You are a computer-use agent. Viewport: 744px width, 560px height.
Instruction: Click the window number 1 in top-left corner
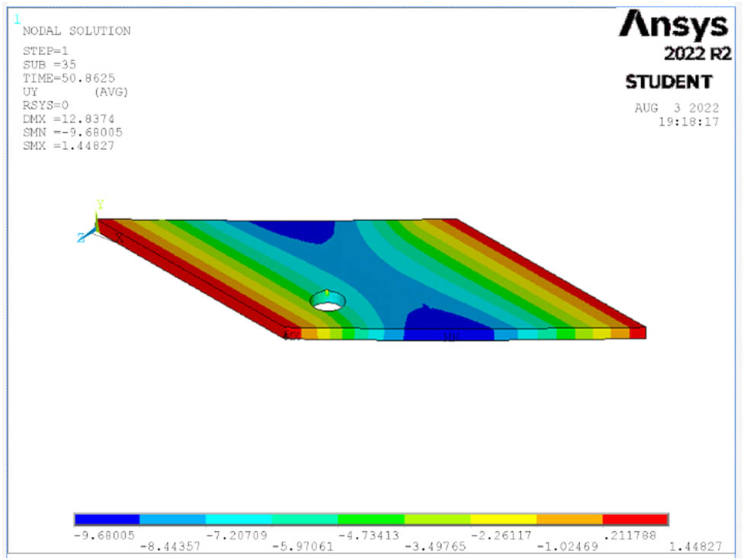click(18, 20)
